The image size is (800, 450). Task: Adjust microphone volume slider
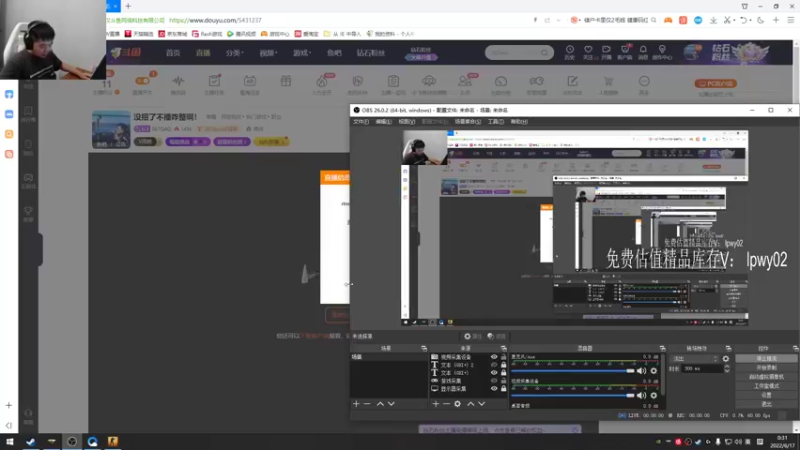point(572,371)
